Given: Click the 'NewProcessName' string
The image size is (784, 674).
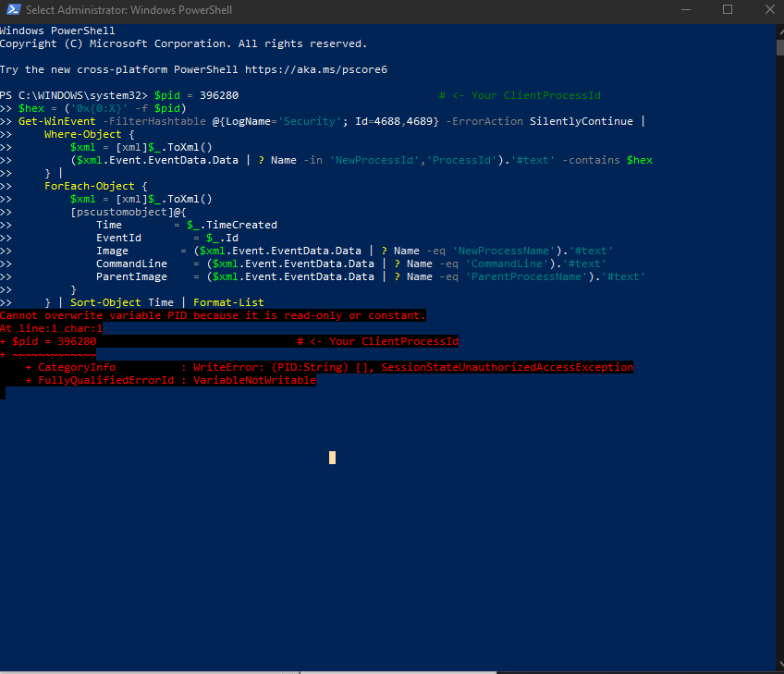Looking at the screenshot, I should point(504,251).
